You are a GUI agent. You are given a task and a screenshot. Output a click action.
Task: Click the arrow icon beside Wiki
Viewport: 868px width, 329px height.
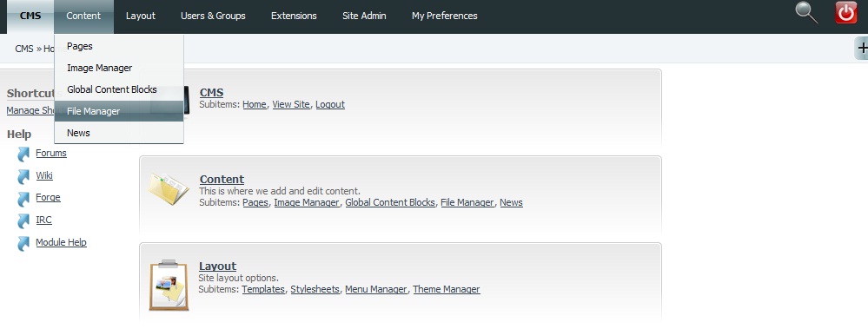click(x=23, y=176)
